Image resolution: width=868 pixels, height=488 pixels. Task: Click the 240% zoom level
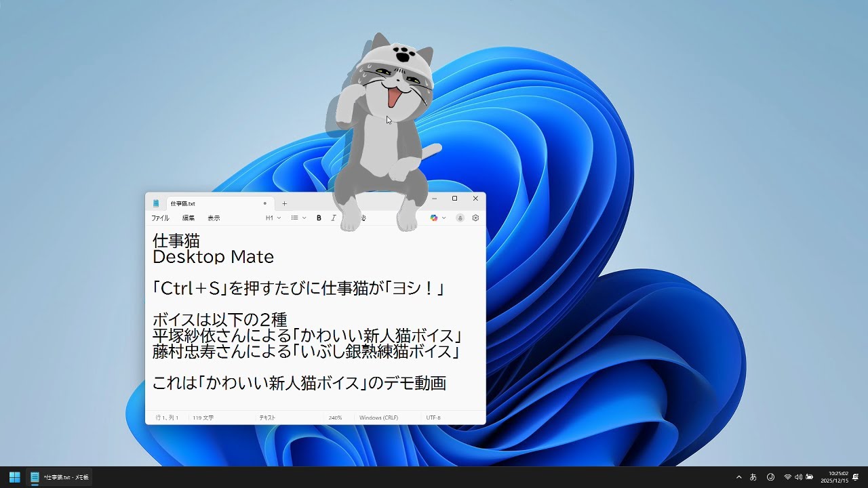(335, 418)
